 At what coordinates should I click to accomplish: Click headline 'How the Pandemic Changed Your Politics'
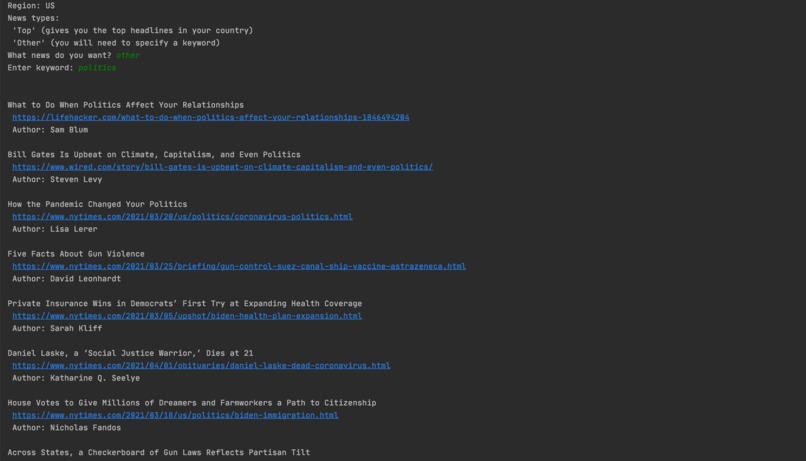coord(97,204)
